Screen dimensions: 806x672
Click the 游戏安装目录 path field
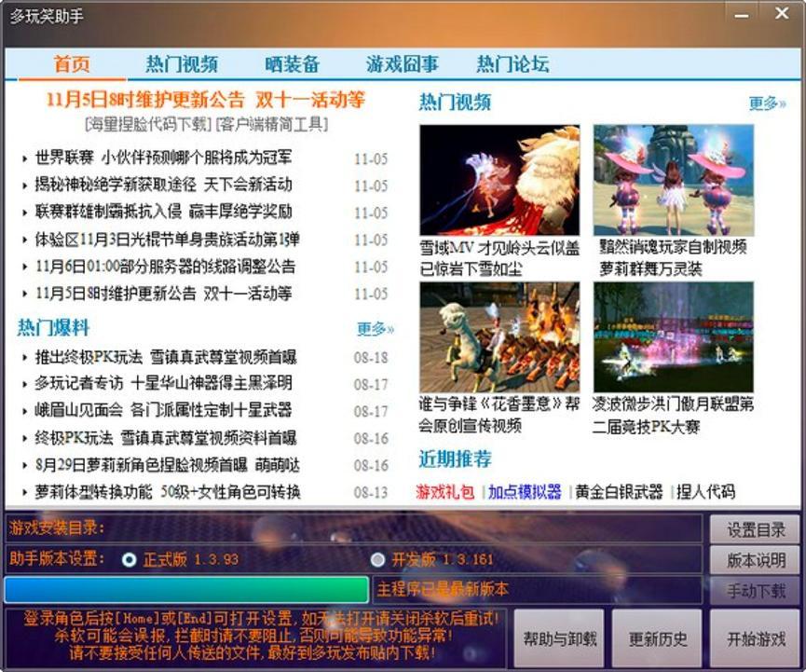354,528
